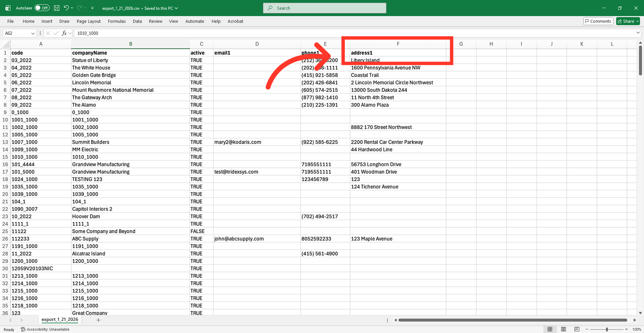Open the Acrobat tab
The height and width of the screenshot is (333, 644).
click(x=235, y=21)
